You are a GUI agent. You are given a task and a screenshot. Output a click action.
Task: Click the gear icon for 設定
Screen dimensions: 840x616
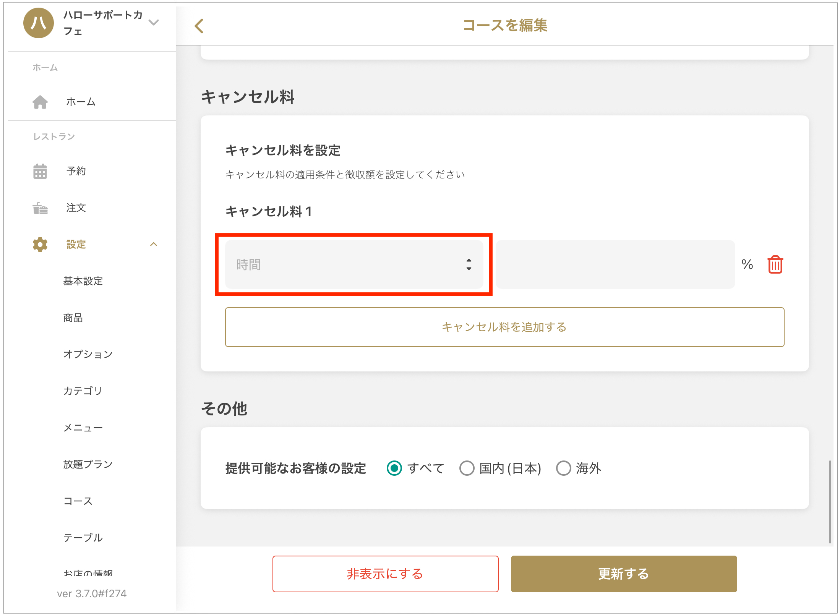[40, 245]
